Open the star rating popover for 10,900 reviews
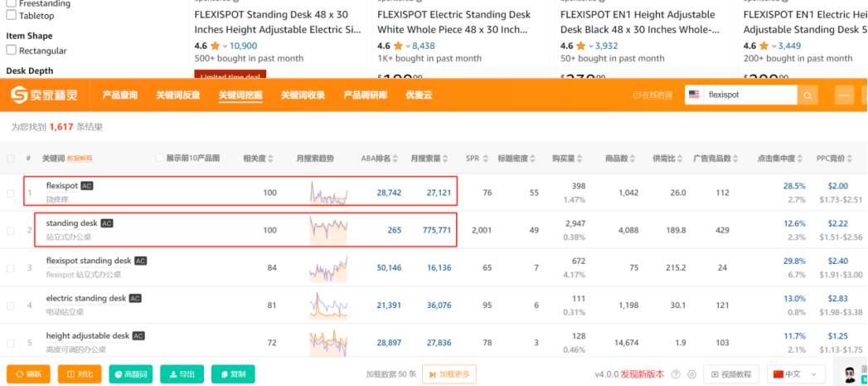868x386 pixels. tap(225, 46)
